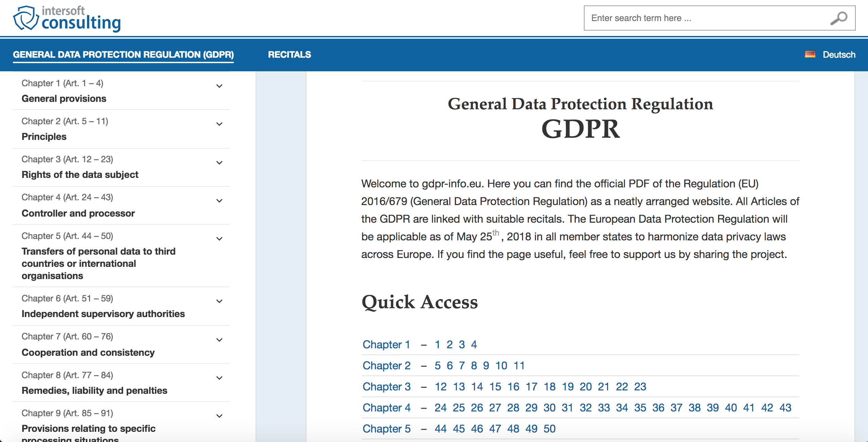868x442 pixels.
Task: Expand Chapter 7 Cooperation and consistency chevron
Action: coord(220,340)
